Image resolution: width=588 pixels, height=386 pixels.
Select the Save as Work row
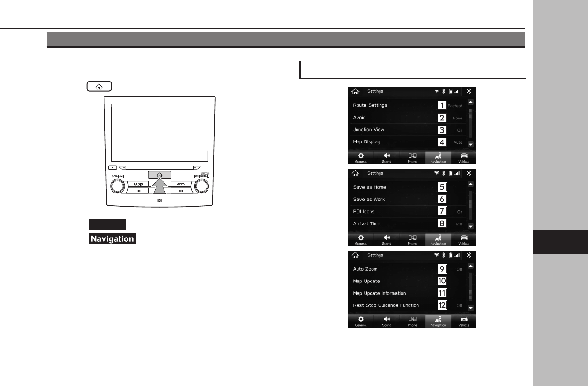pos(408,200)
